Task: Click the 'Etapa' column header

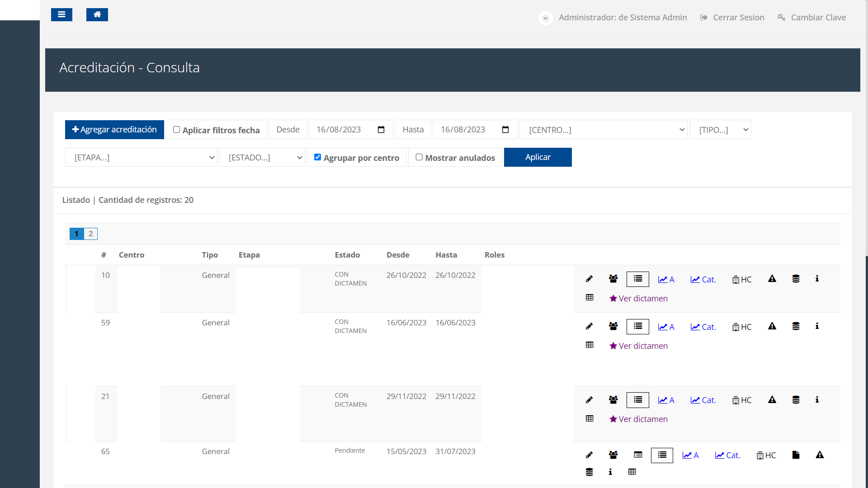Action: pyautogui.click(x=249, y=255)
